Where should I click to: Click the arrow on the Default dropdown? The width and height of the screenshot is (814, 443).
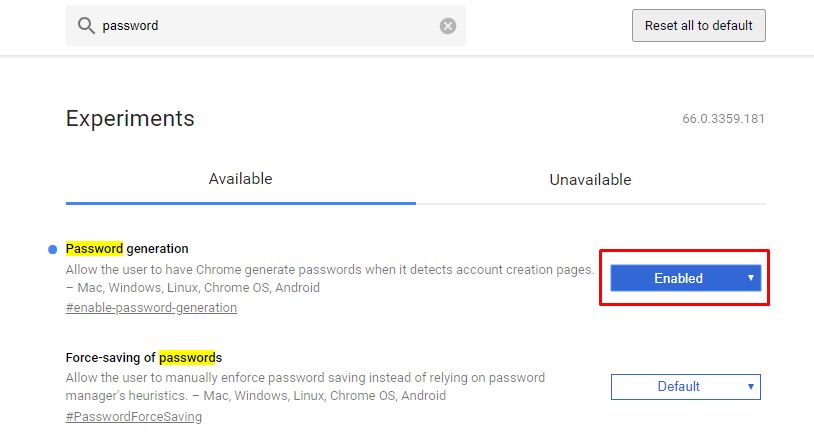tap(750, 386)
